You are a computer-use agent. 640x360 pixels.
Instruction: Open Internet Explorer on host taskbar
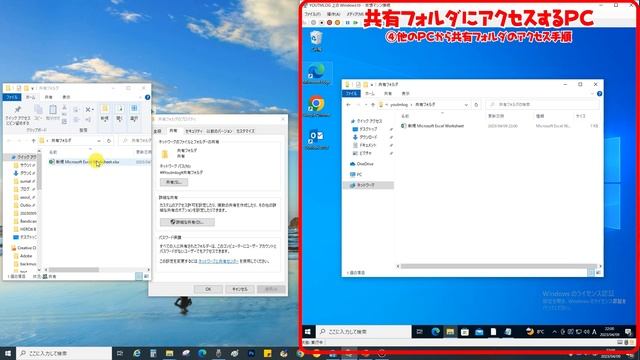point(137,353)
